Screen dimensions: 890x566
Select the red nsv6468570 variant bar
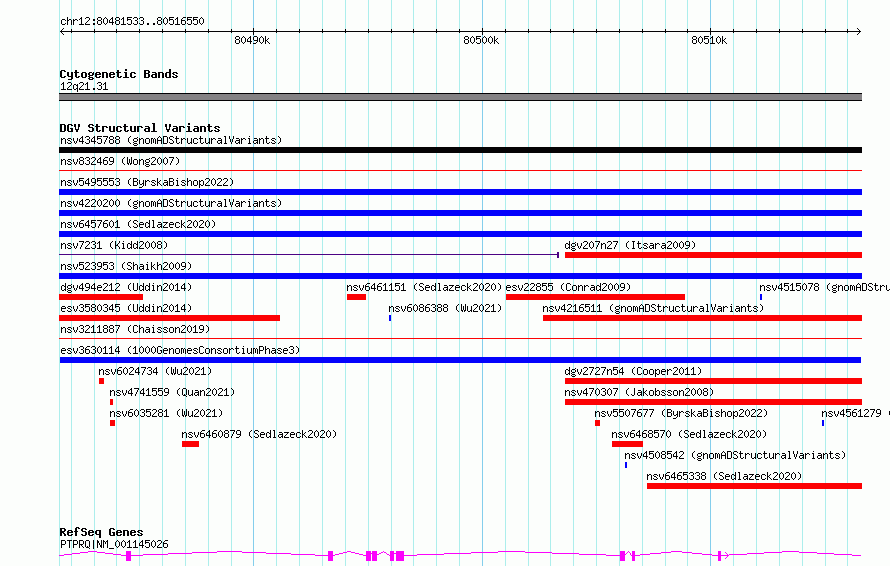[x=627, y=445]
